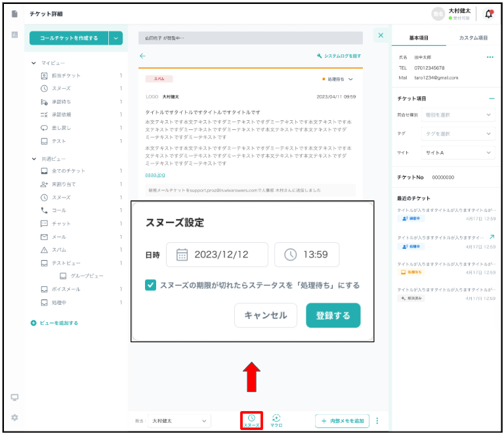Click the Snooze clock icon in bottom toolbar

(251, 418)
